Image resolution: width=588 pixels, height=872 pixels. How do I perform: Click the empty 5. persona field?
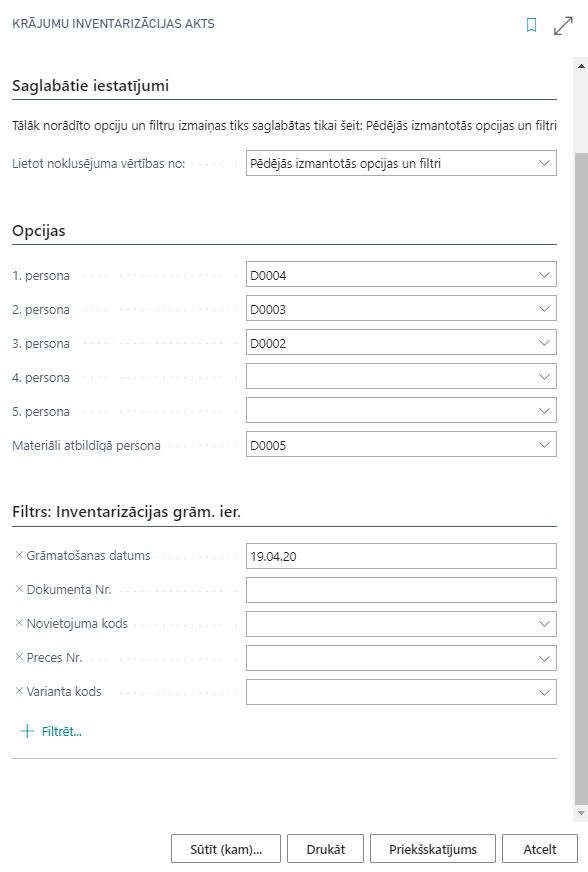coord(401,410)
